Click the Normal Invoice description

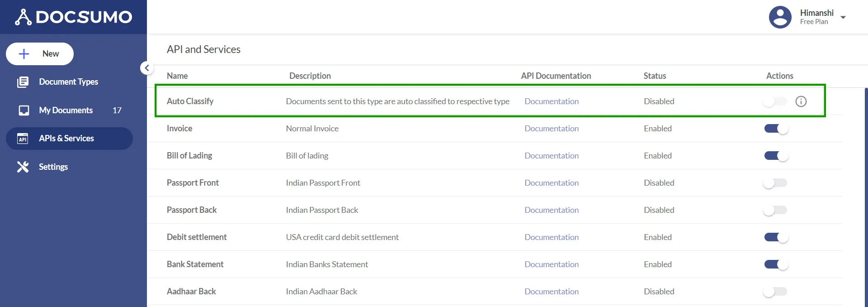312,129
